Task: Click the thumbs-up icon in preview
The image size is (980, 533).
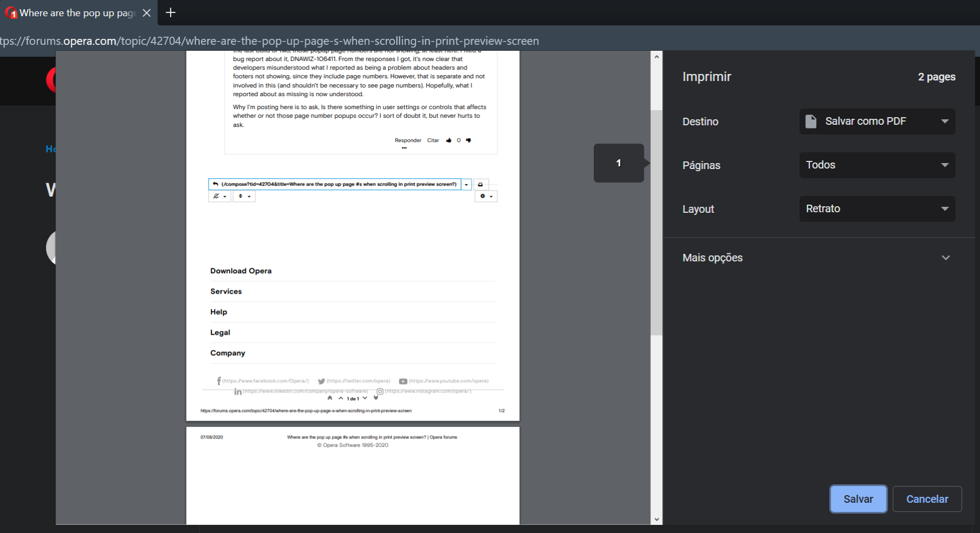Action: 448,140
